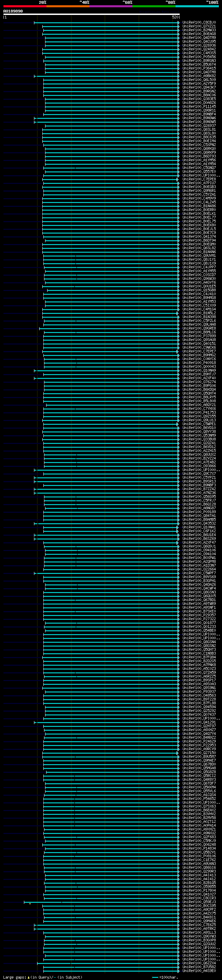Select hit label UniRef100_Q67BD1

(199, 600)
